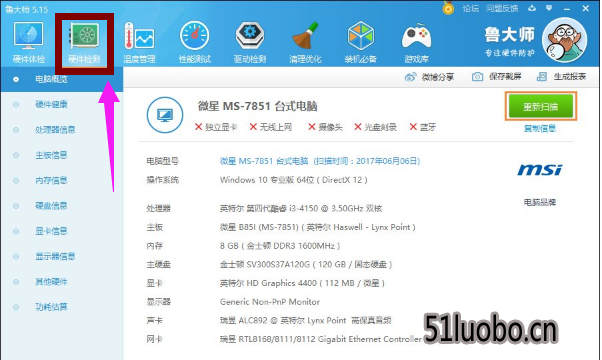Viewport: 602px width, 360px height.
Task: Open 温度管理 thermometer icon
Action: tap(139, 36)
